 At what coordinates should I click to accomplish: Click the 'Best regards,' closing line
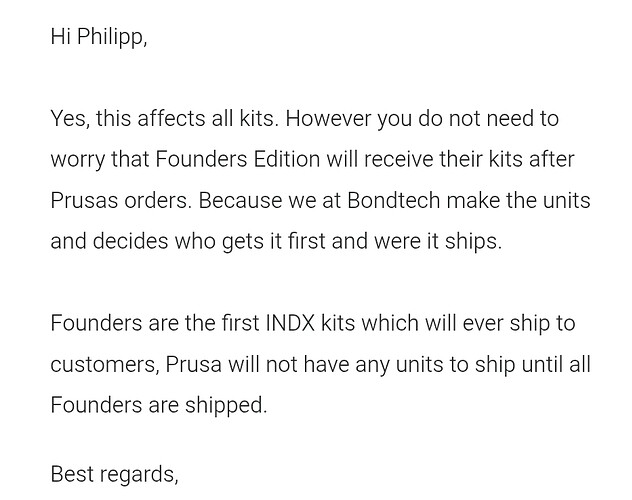point(114,474)
